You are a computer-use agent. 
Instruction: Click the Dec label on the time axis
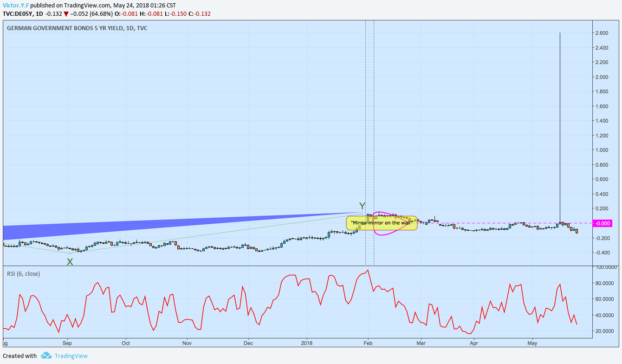click(x=248, y=344)
